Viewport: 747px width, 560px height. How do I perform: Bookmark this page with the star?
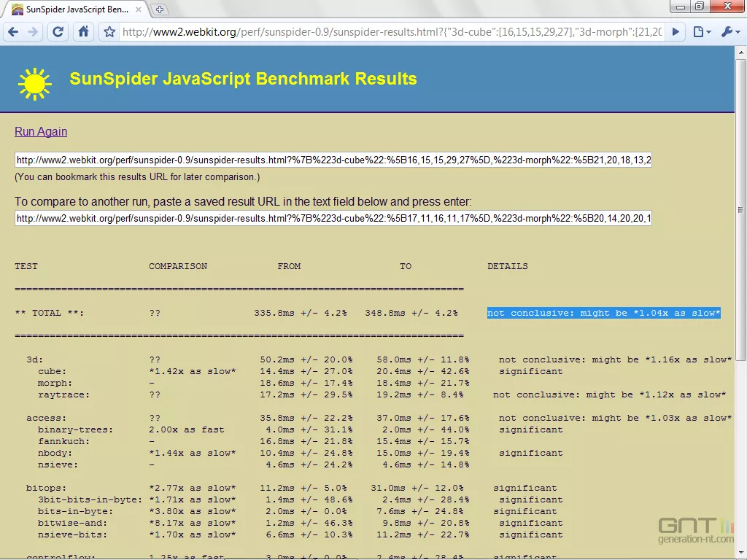[x=109, y=32]
